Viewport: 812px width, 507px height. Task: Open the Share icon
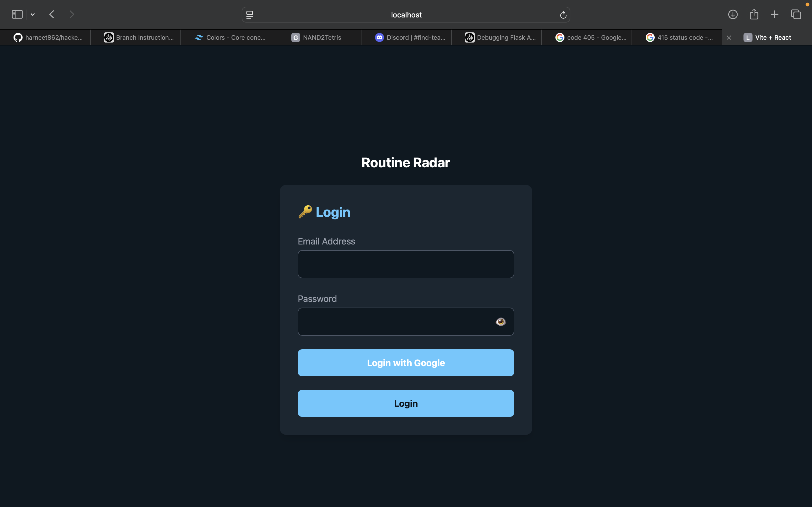point(754,14)
